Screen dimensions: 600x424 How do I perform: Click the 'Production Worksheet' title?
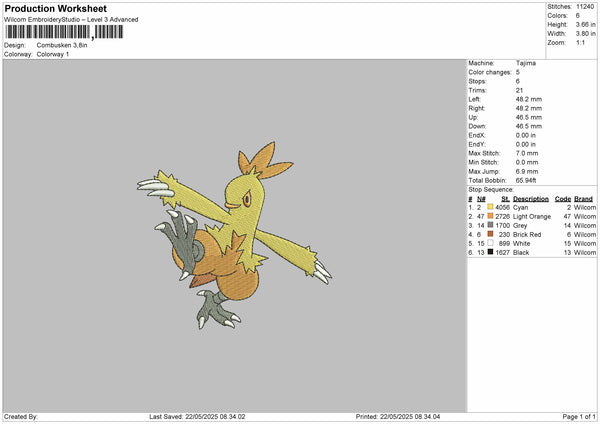click(55, 8)
